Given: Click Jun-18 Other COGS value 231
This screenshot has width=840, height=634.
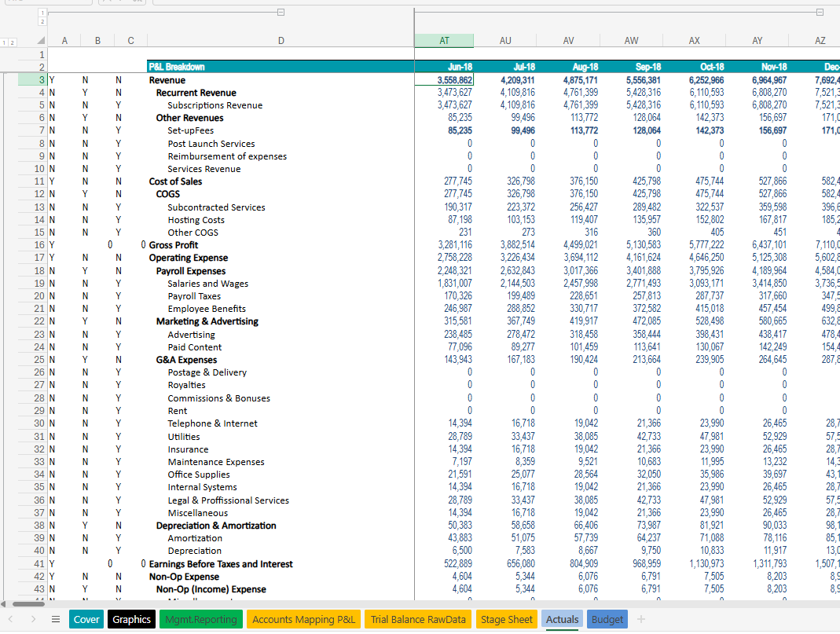Looking at the screenshot, I should (444, 233).
